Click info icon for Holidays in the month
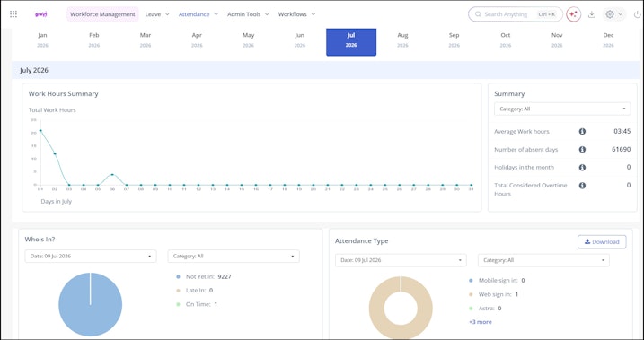Viewport: 644px width, 340px height. pyautogui.click(x=582, y=168)
